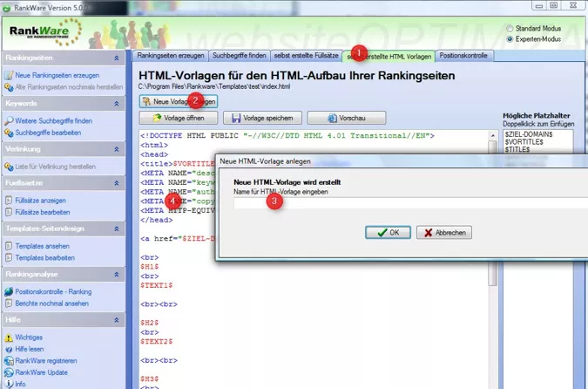Confirm the dialog with OK
588x389 pixels.
389,232
